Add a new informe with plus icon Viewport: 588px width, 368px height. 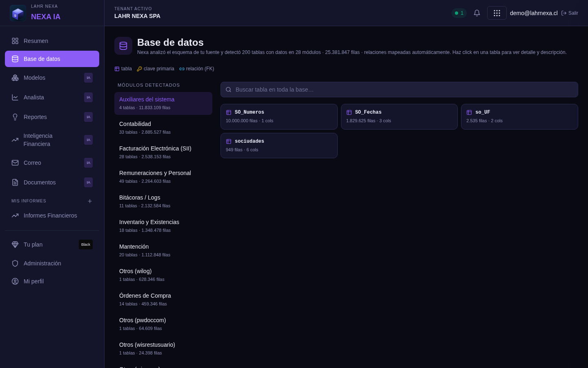(90, 201)
